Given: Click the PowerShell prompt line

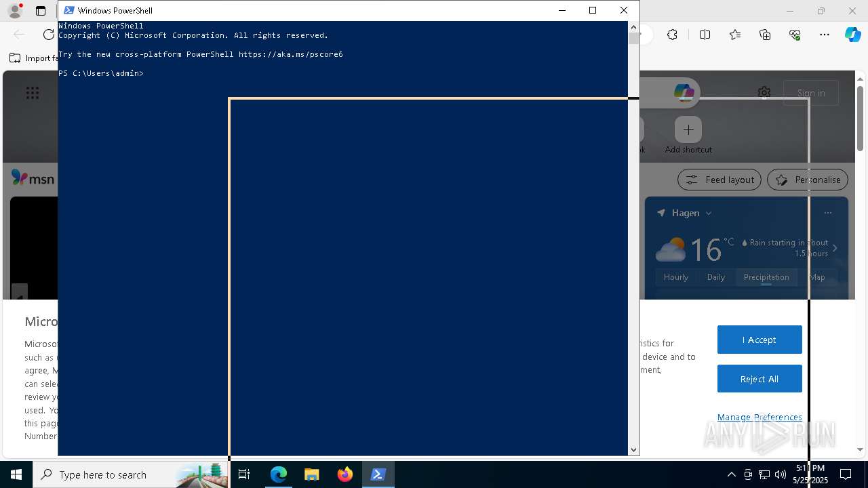Looking at the screenshot, I should (101, 73).
